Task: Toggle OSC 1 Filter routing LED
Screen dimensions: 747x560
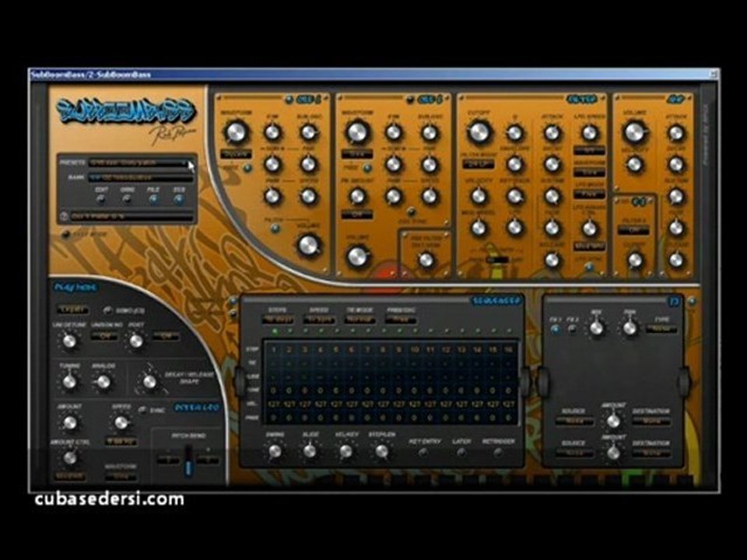Action: (x=275, y=229)
